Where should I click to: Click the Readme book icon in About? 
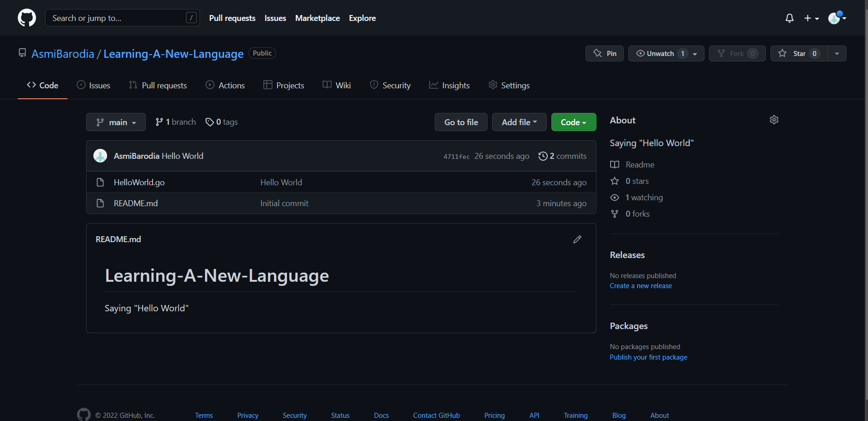point(615,165)
